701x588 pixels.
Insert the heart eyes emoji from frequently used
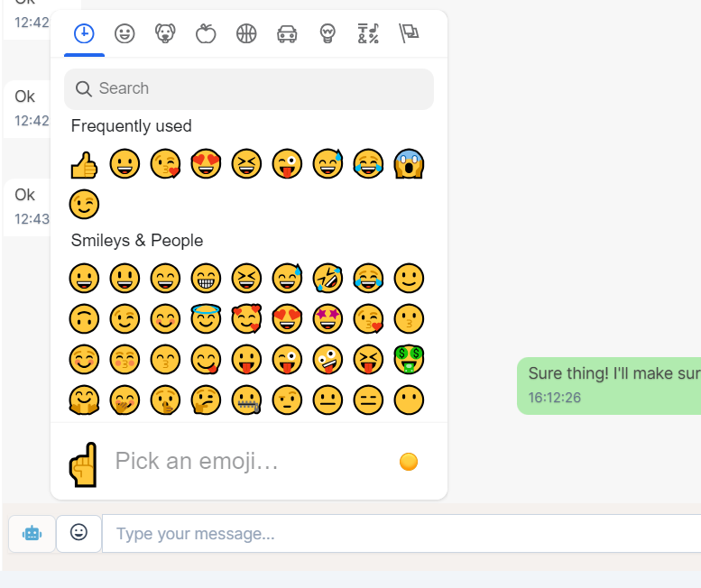point(206,164)
